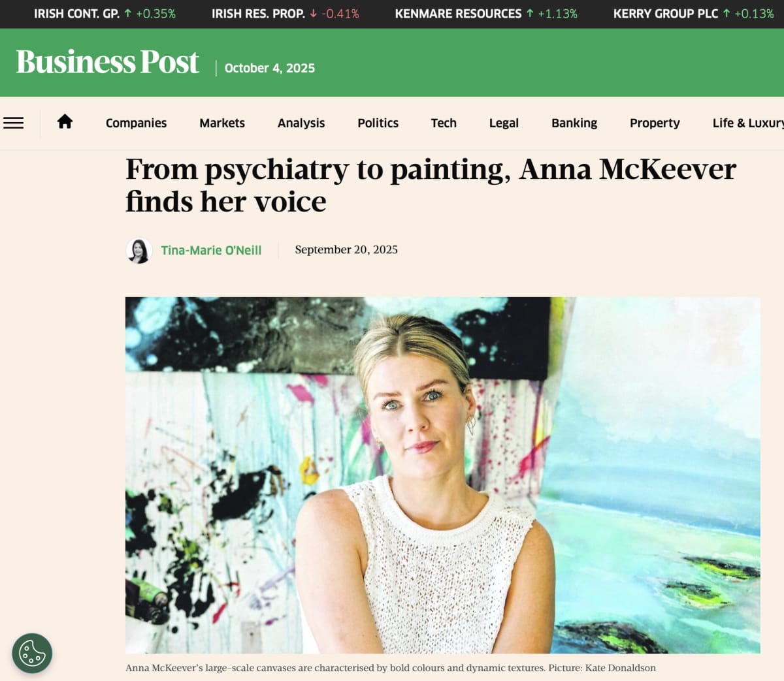
Task: Open cookie settings button
Action: 32,653
